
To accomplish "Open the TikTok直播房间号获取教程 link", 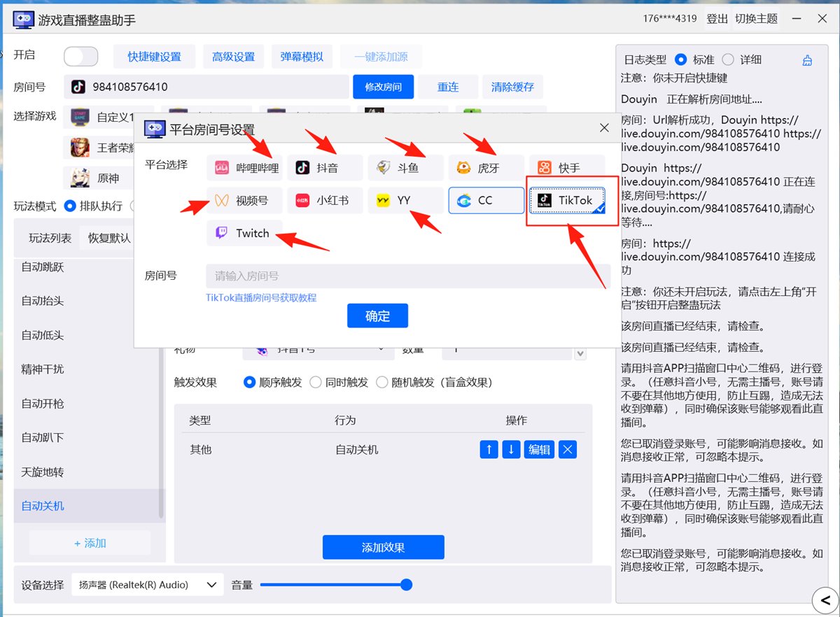I will coord(261,297).
